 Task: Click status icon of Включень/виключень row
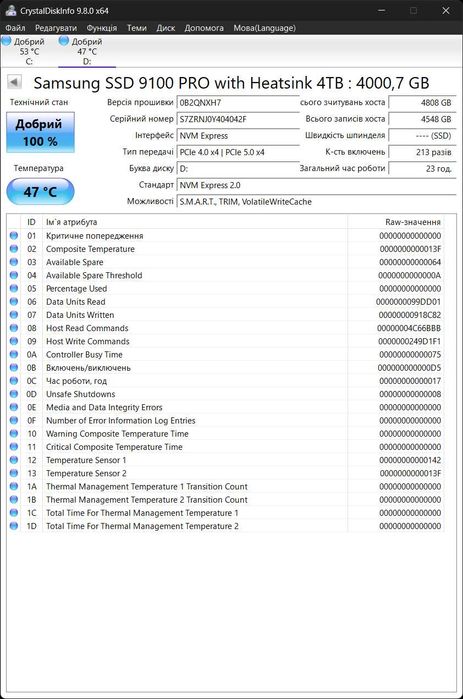coord(14,367)
